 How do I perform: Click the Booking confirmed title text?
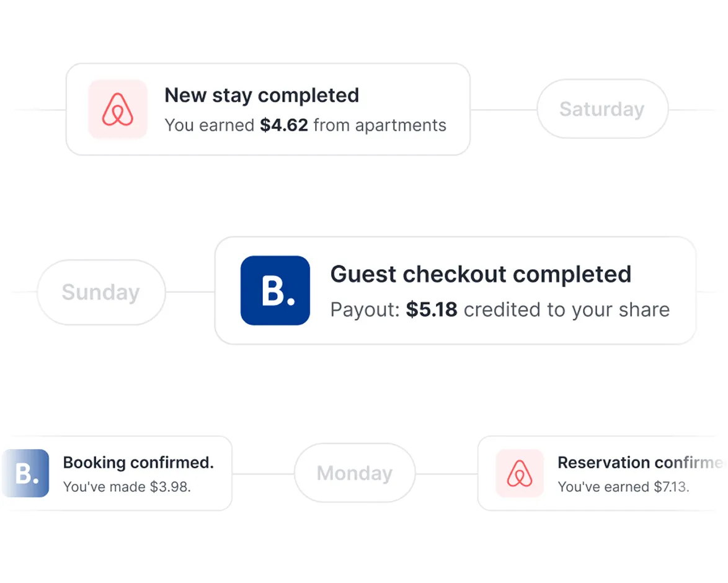coord(138,463)
